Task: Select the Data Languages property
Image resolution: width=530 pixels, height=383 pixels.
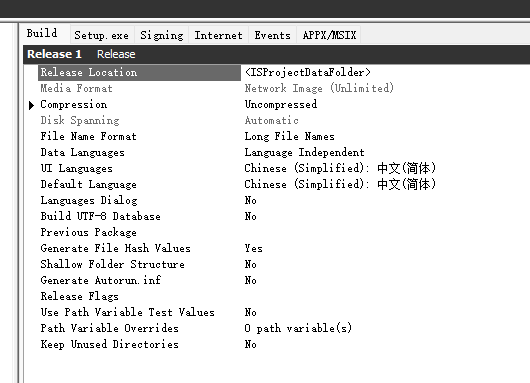Action: (82, 152)
